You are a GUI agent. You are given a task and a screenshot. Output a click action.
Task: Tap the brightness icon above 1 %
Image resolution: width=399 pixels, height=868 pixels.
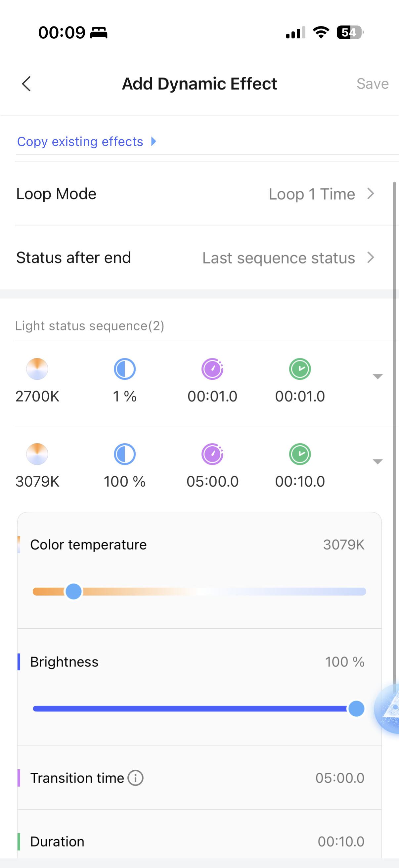(125, 369)
